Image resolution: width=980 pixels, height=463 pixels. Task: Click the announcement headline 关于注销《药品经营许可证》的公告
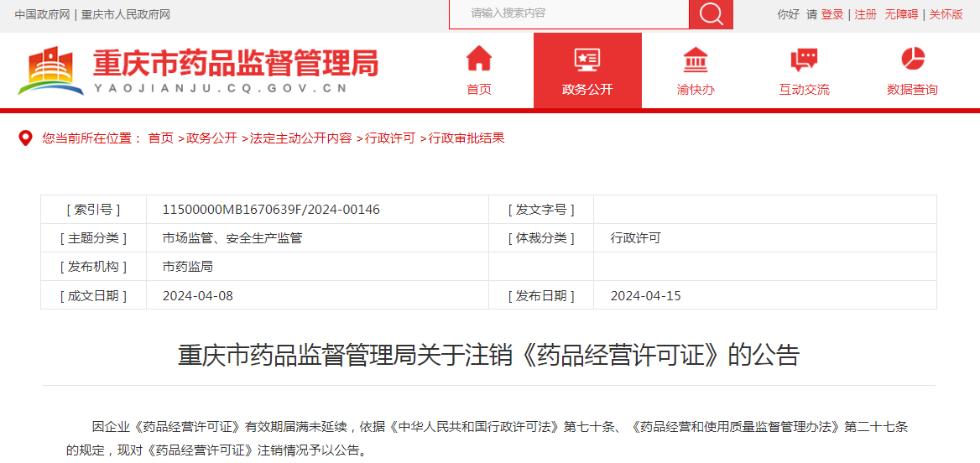pyautogui.click(x=489, y=355)
